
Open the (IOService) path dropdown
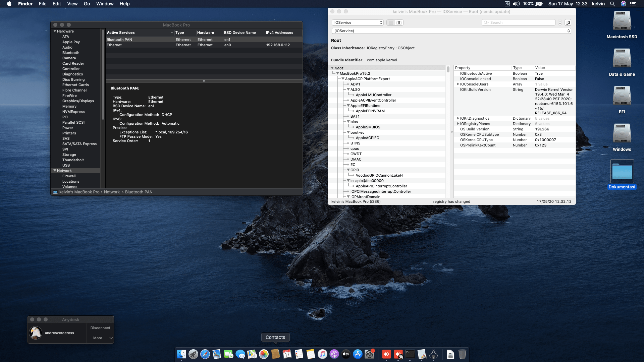tap(451, 31)
